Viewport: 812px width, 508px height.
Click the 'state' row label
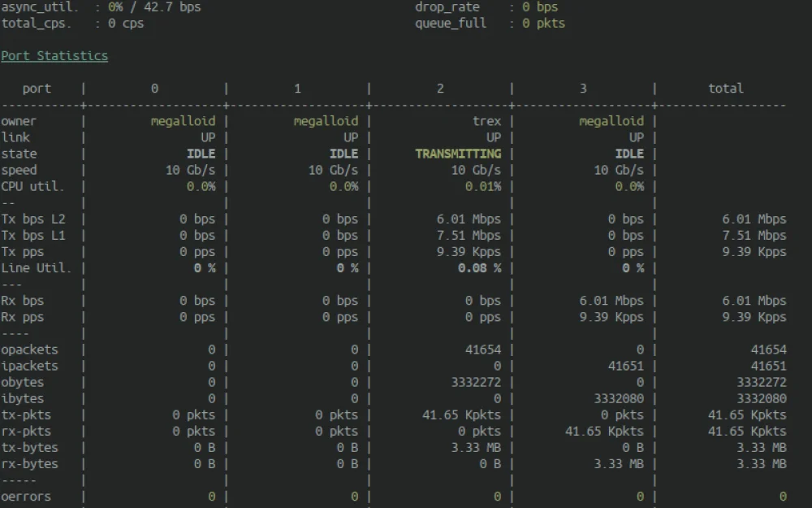19,154
